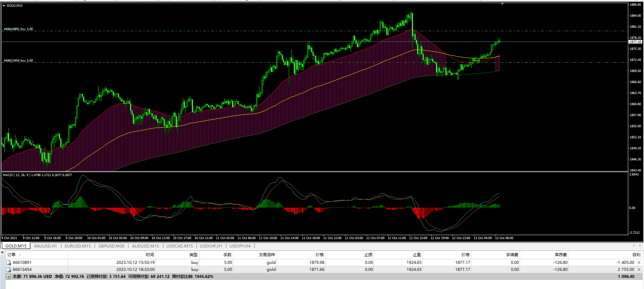Select the #66613454 buy 5.00 order line

[x=18, y=61]
